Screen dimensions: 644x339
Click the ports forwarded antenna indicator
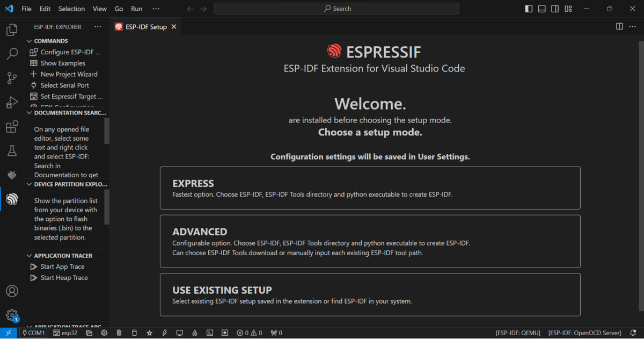276,333
